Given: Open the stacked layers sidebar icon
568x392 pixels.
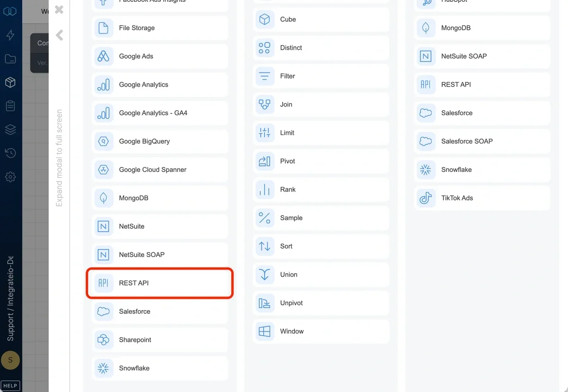Looking at the screenshot, I should 10,129.
